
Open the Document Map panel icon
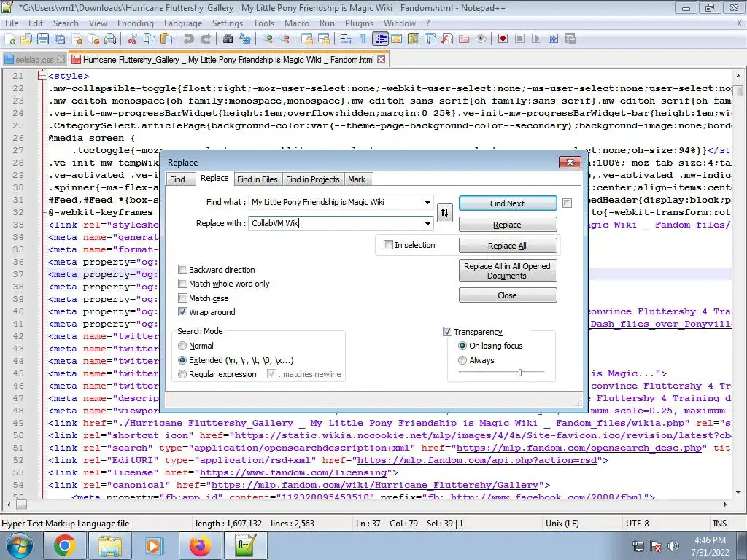413,39
